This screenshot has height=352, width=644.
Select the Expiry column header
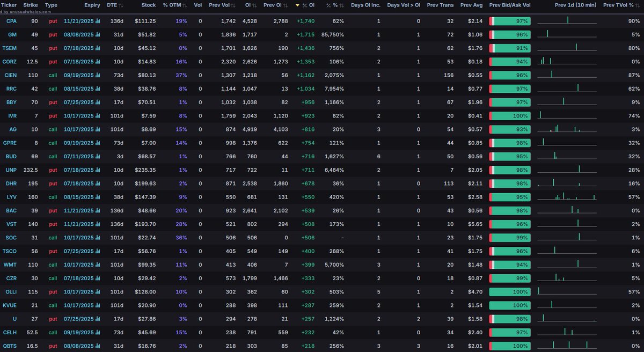coord(92,5)
